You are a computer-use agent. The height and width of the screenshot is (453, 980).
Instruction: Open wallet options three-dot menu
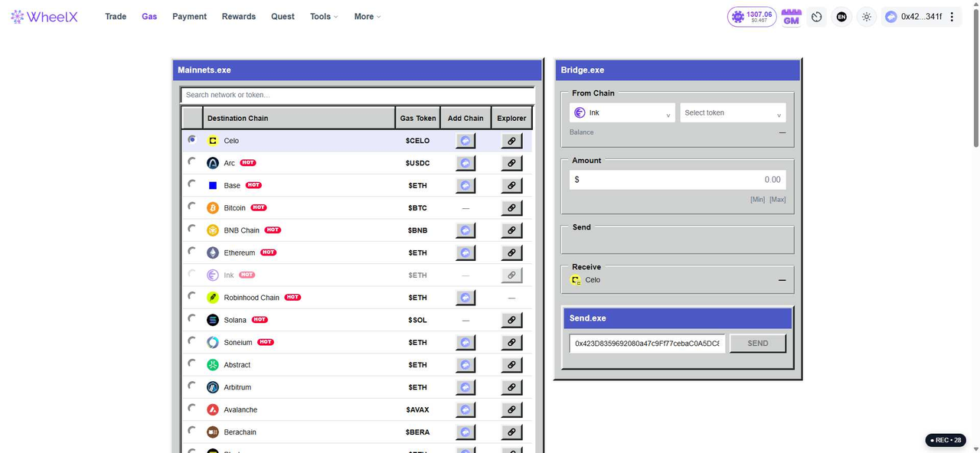(952, 17)
